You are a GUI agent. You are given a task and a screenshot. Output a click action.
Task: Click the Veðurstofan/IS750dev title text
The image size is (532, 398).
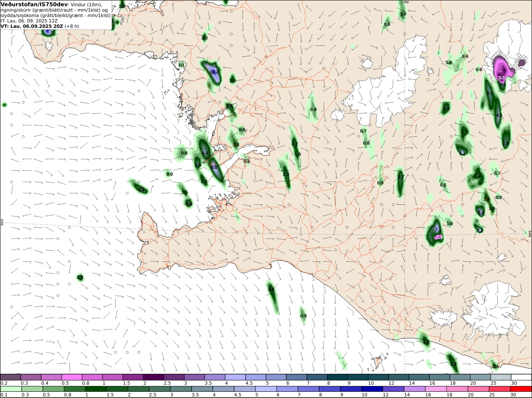(34, 5)
